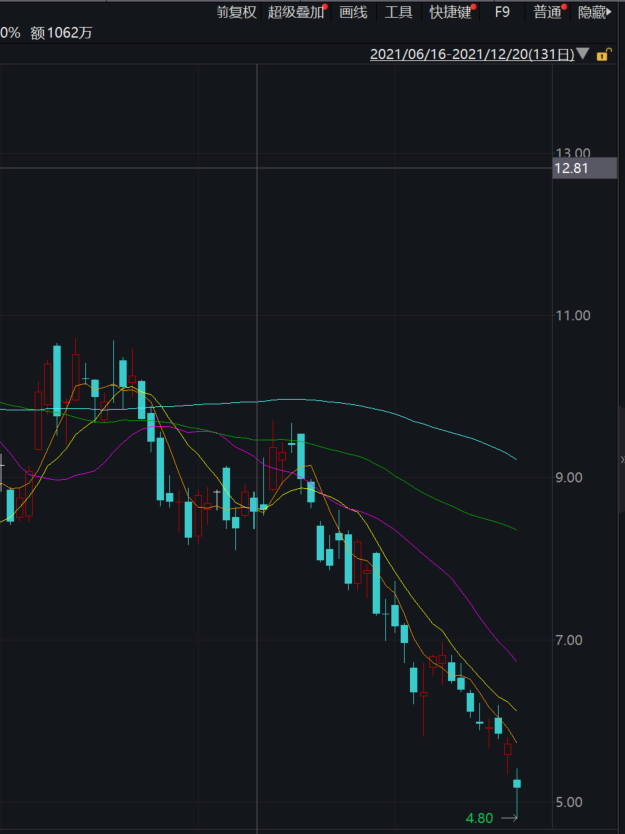The height and width of the screenshot is (834, 625).
Task: Select the last candlestick near 5.00
Action: [x=516, y=783]
